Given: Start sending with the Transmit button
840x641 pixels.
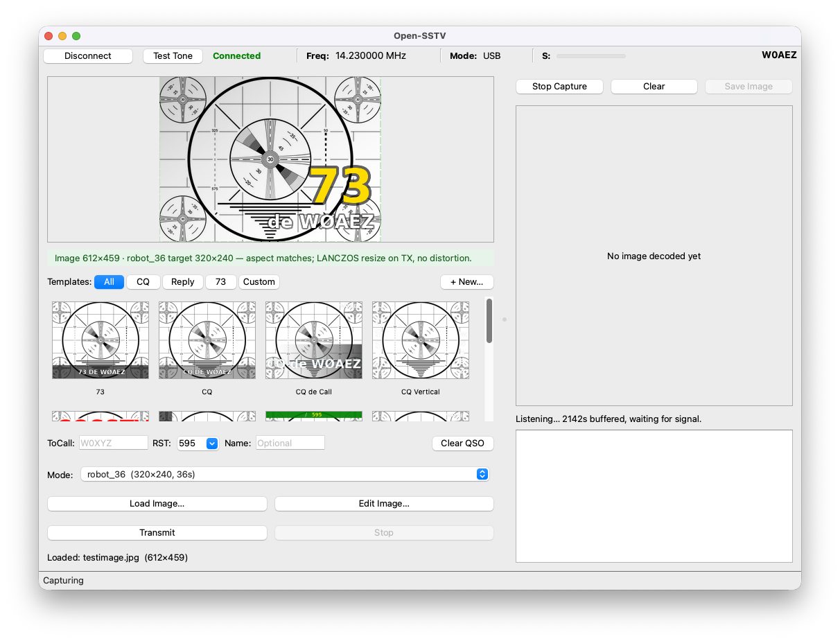Looking at the screenshot, I should point(157,533).
